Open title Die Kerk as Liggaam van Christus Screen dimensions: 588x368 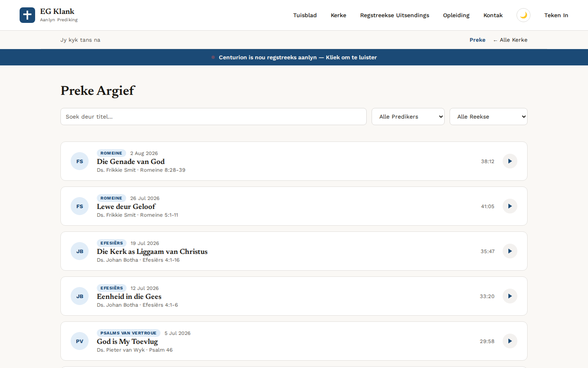tap(152, 251)
